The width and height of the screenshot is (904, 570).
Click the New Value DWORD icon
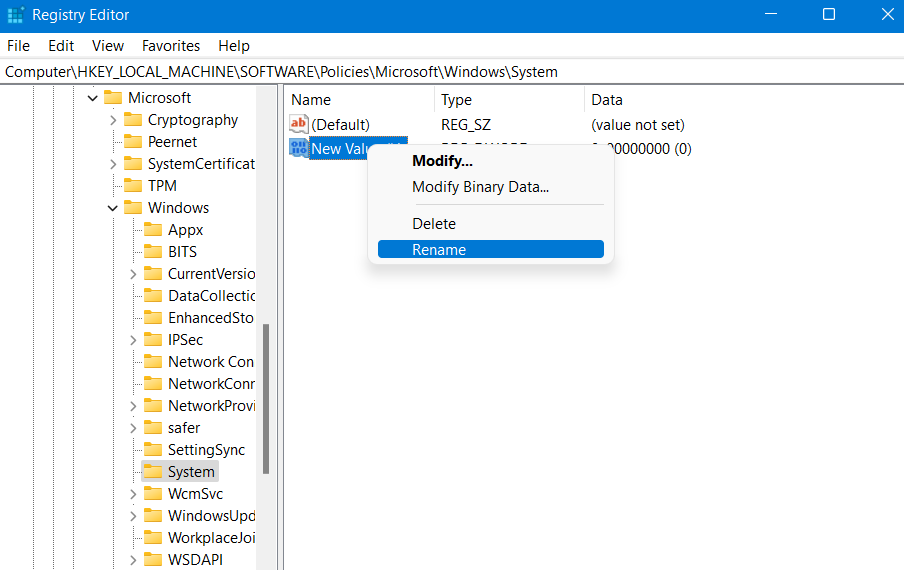[x=299, y=149]
